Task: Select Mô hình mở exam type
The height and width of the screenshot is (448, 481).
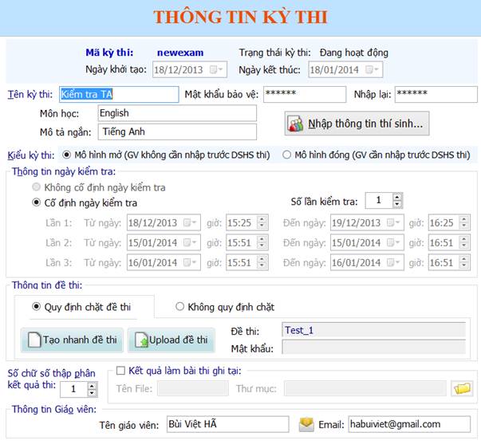Action: tap(66, 155)
